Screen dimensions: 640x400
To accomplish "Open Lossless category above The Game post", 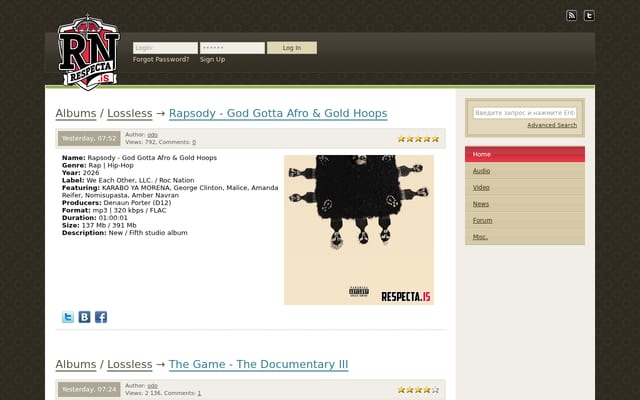I will point(130,364).
